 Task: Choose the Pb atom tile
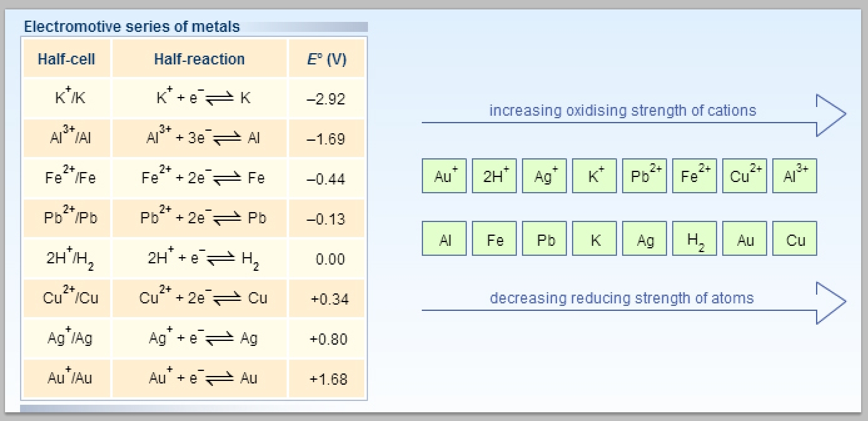pyautogui.click(x=544, y=238)
